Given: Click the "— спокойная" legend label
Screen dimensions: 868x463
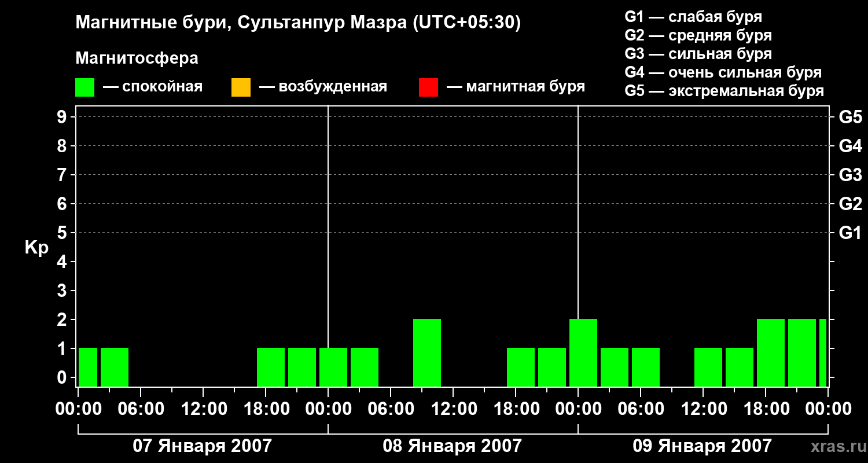Looking at the screenshot, I should [x=153, y=87].
